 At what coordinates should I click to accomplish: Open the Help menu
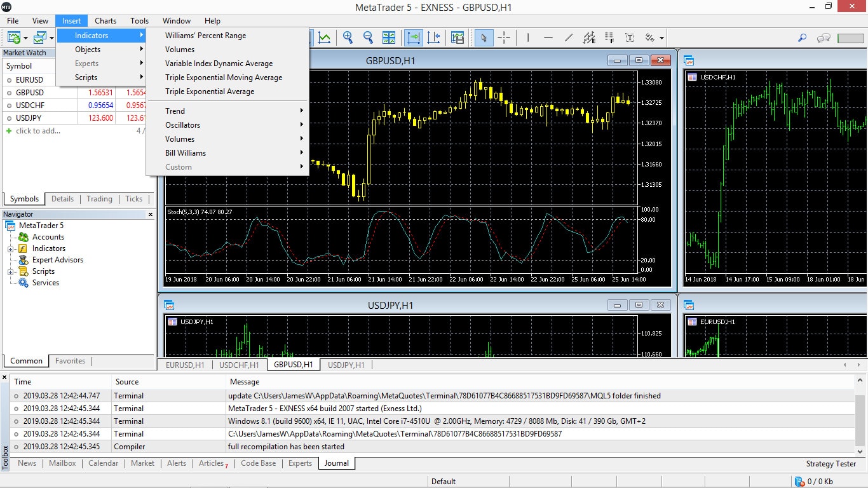point(212,21)
